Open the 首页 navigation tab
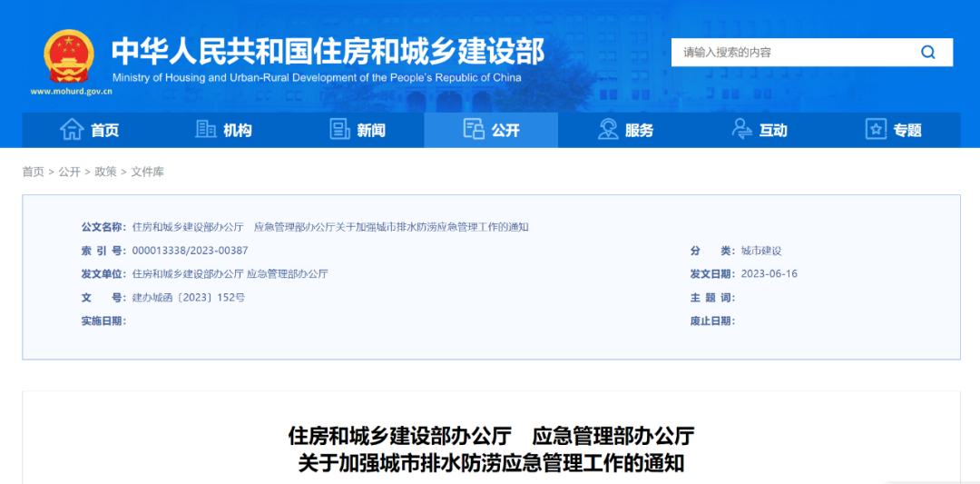980x484 pixels. [x=104, y=131]
